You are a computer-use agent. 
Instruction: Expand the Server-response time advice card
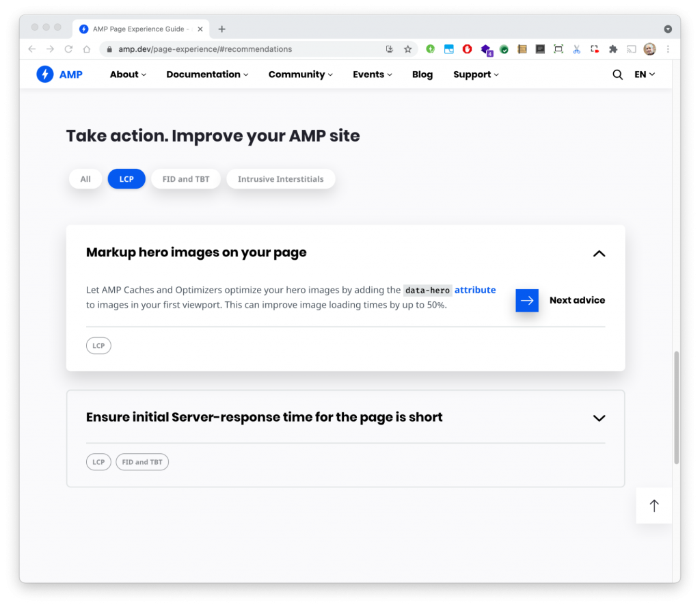(x=599, y=418)
